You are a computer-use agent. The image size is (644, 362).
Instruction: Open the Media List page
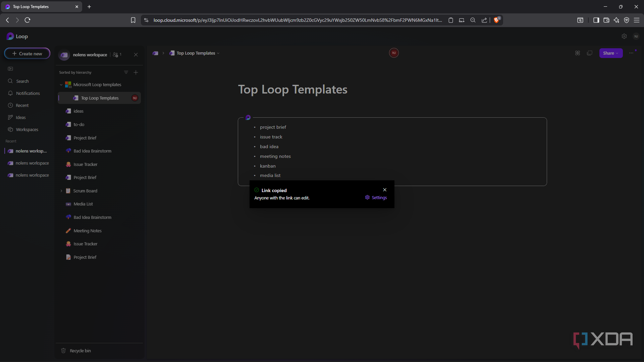(x=83, y=204)
